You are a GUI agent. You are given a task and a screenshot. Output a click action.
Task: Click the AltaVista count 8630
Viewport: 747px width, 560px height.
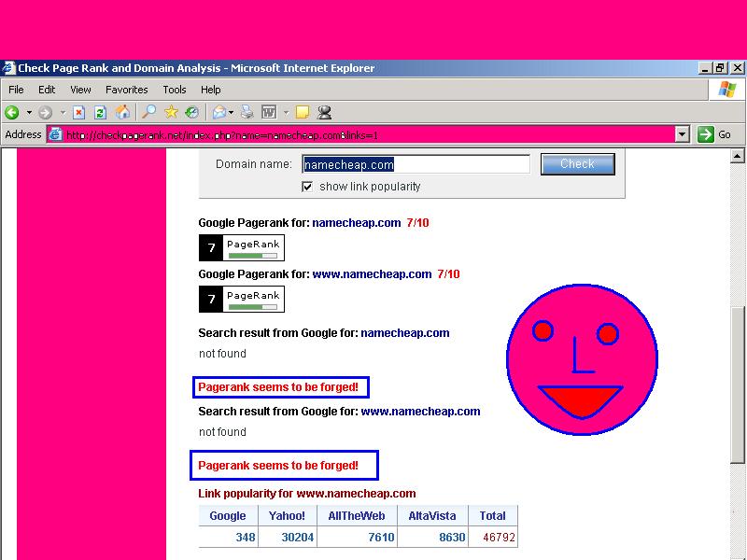(x=452, y=538)
